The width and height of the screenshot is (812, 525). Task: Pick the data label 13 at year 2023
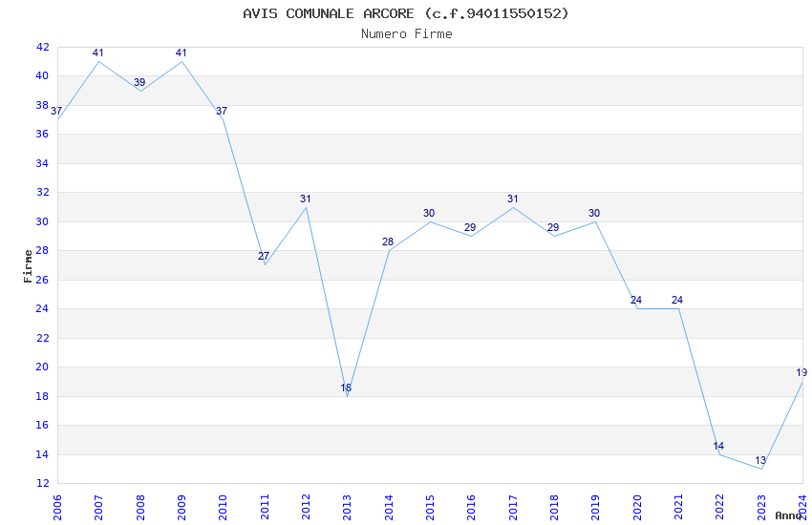[760, 460]
